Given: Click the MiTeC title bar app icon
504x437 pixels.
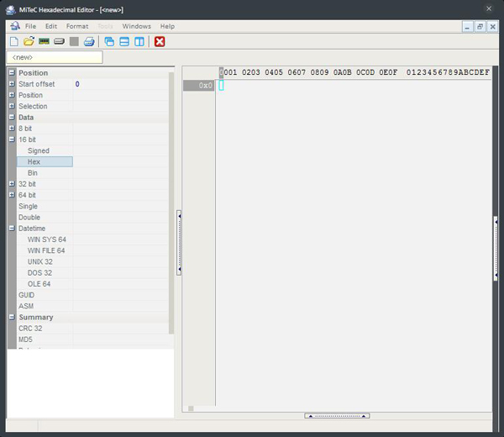Looking at the screenshot, I should 11,9.
